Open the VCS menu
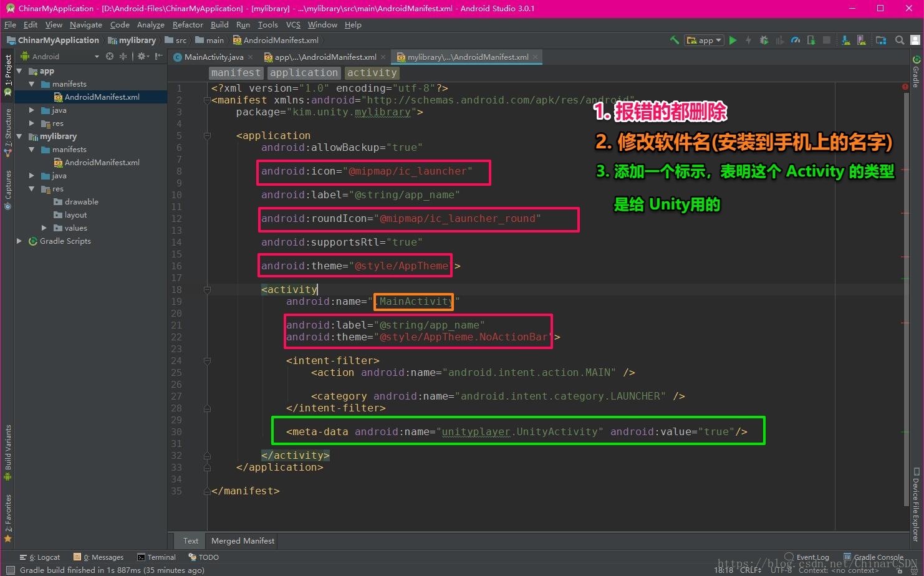 pos(293,25)
